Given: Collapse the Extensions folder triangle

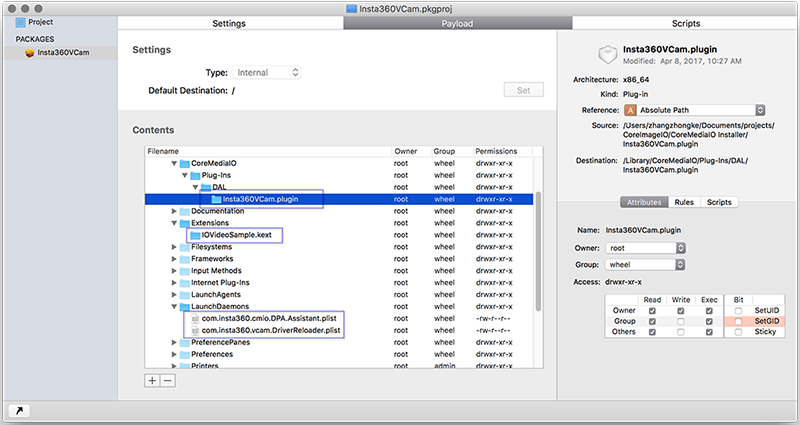Looking at the screenshot, I should [x=174, y=223].
